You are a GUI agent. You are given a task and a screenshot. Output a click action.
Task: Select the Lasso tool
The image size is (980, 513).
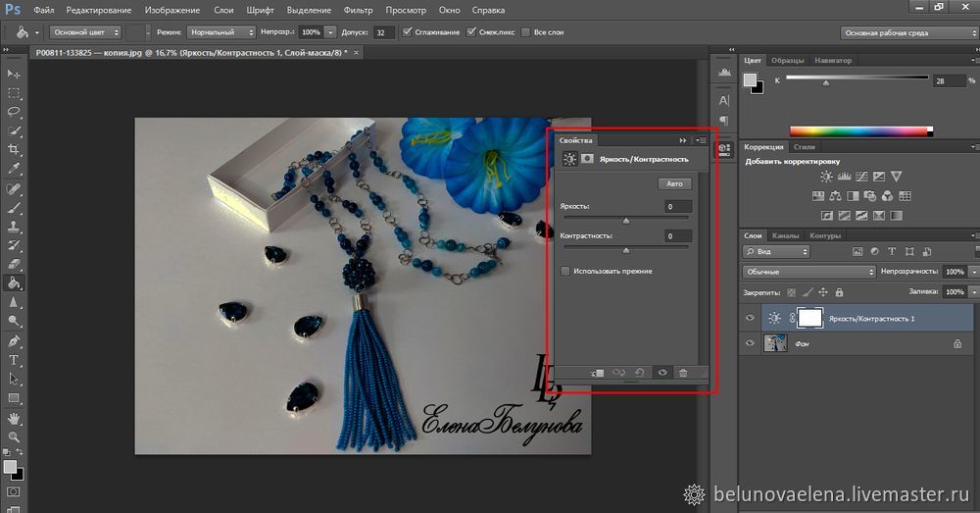tap(14, 112)
